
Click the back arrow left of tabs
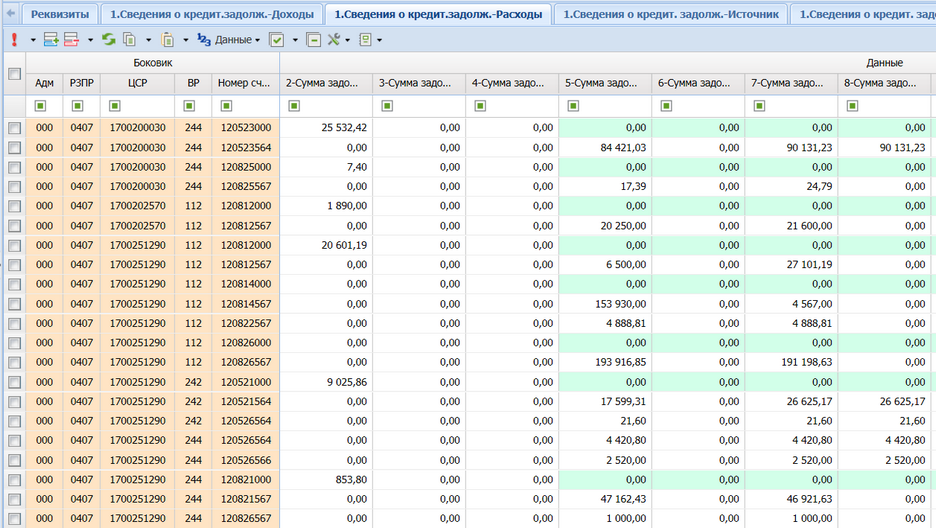pos(11,13)
